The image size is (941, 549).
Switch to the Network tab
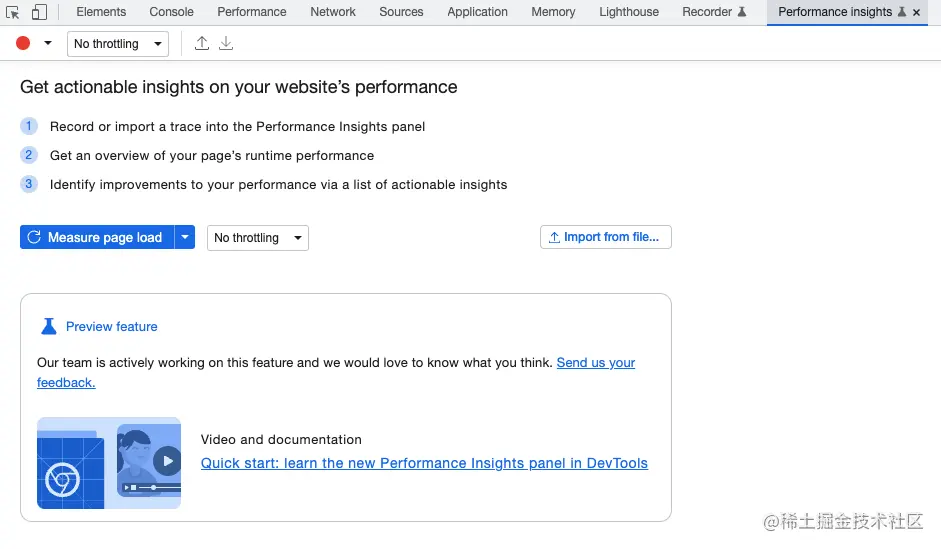click(333, 12)
